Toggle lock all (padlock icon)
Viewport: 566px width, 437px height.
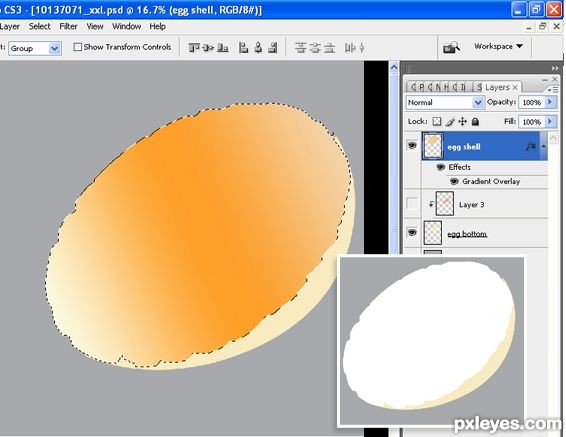click(475, 122)
